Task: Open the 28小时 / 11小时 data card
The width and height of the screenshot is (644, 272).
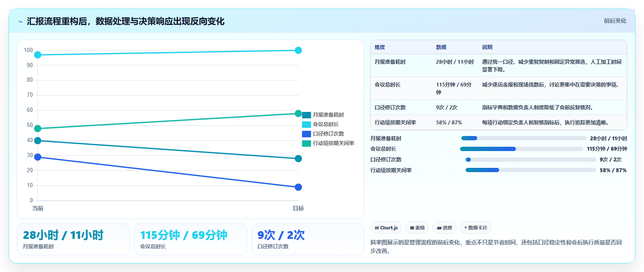Action: point(73,239)
